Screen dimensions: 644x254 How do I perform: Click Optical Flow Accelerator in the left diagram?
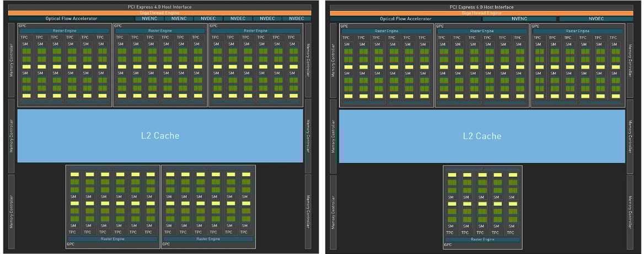click(x=71, y=18)
